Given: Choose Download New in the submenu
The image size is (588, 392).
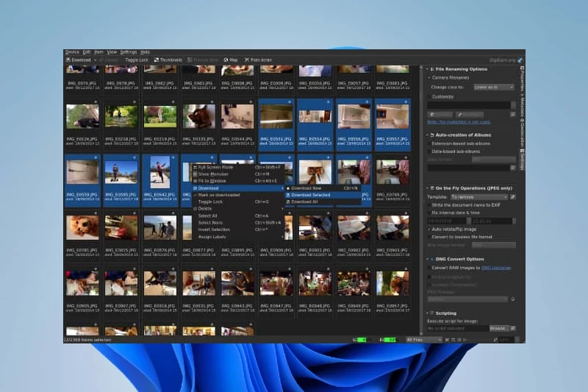Looking at the screenshot, I should pyautogui.click(x=323, y=188).
